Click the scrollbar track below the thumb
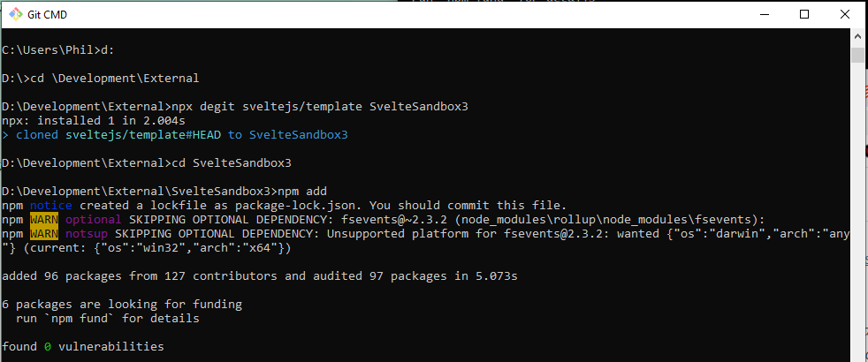The width and height of the screenshot is (868, 362). pyautogui.click(x=857, y=221)
